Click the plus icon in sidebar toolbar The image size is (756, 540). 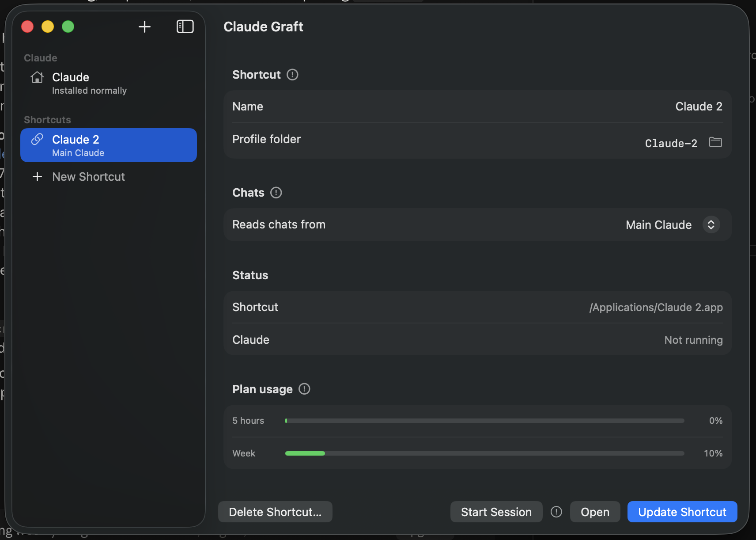144,27
